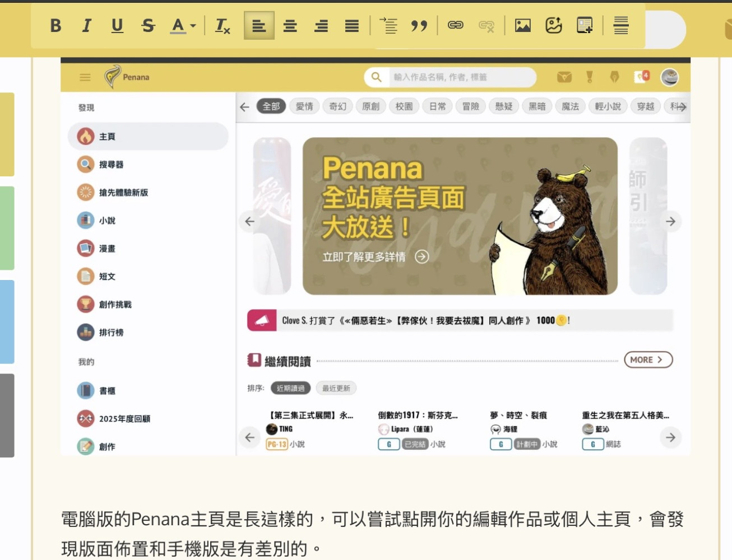Click the green side tab
Viewport: 732px width, 560px height.
click(7, 228)
